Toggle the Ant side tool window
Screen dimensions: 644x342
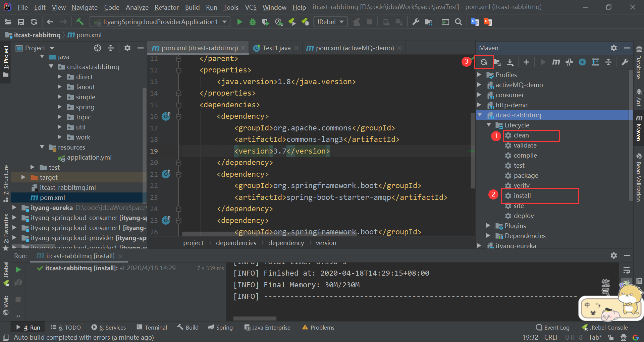click(639, 98)
